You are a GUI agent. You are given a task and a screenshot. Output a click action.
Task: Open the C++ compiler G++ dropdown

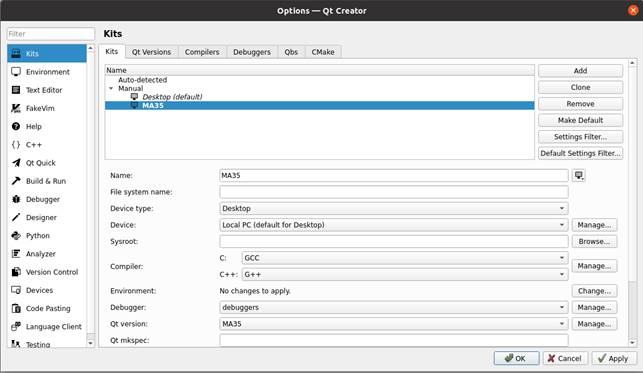coord(405,274)
